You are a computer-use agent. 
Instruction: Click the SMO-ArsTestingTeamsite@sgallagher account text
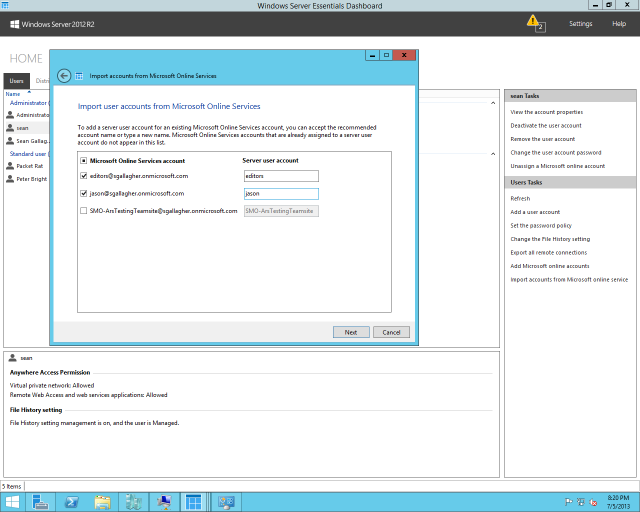(x=163, y=211)
